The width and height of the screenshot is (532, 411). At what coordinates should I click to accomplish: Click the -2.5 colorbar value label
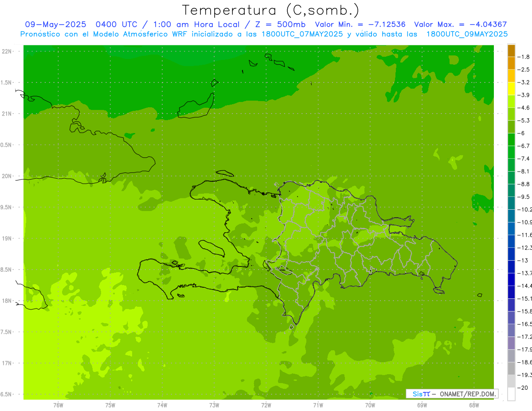click(x=524, y=70)
